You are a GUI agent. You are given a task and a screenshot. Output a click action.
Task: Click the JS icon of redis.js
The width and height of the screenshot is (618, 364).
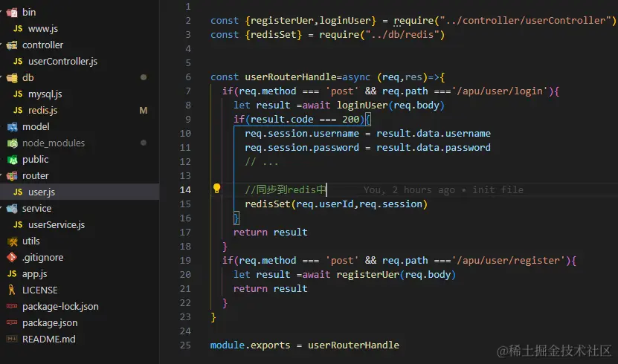pyautogui.click(x=18, y=111)
